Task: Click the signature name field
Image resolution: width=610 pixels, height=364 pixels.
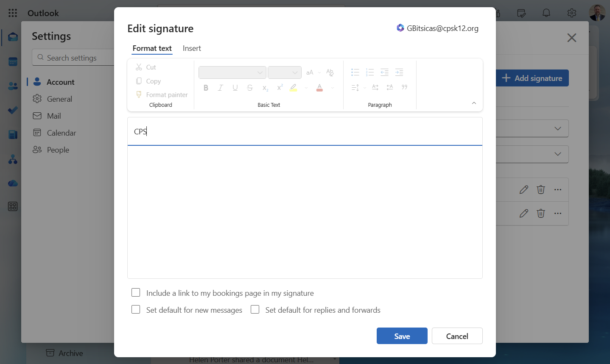Action: point(305,131)
